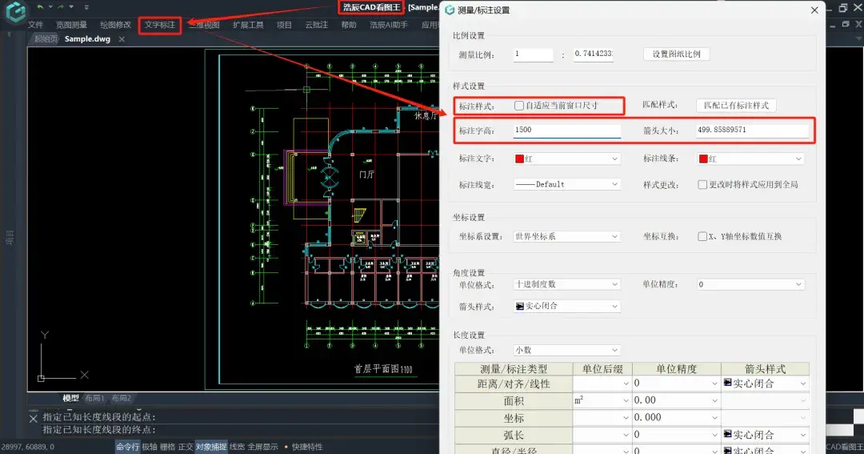Click the 门厅 label in drawing
Image resolution: width=864 pixels, height=454 pixels.
click(366, 174)
